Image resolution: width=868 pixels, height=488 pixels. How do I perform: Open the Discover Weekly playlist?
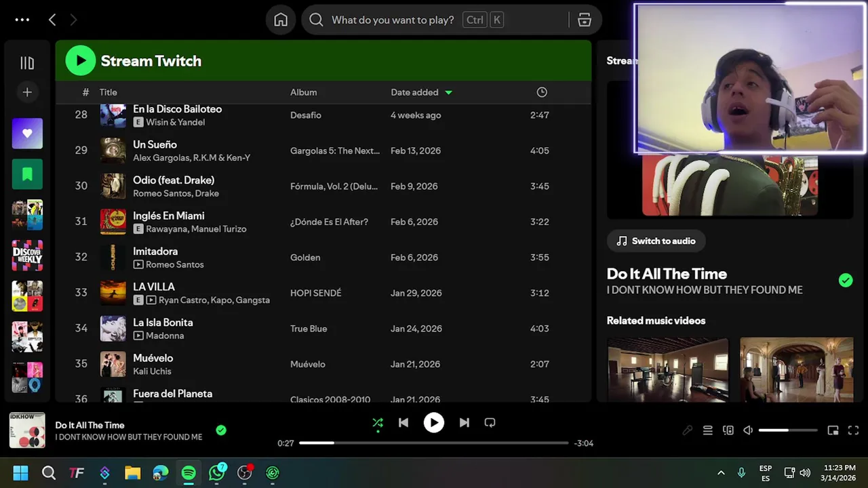click(27, 256)
